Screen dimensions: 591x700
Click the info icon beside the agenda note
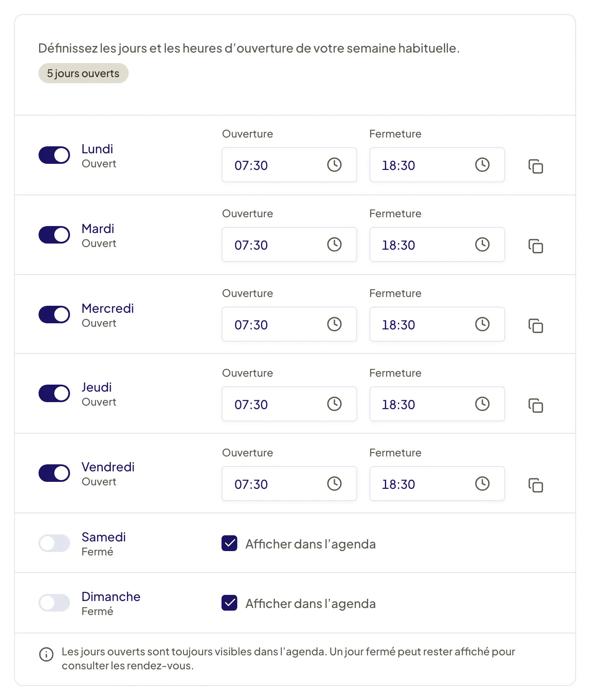46,654
